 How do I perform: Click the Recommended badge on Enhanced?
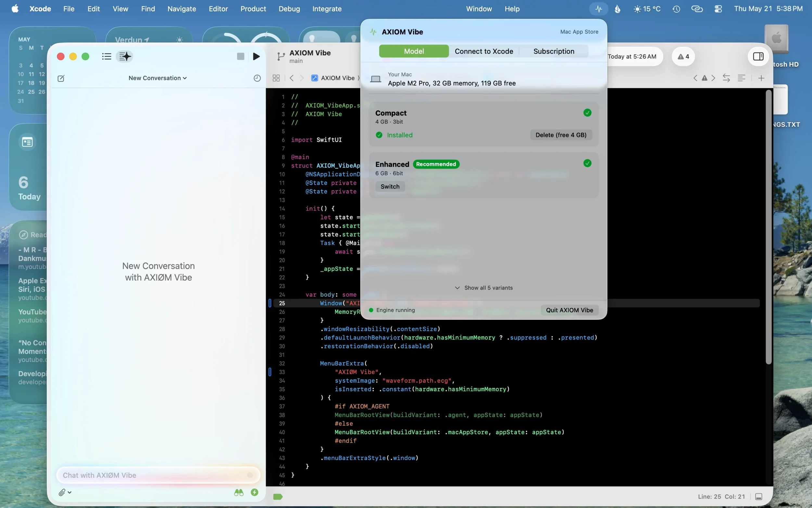point(436,164)
